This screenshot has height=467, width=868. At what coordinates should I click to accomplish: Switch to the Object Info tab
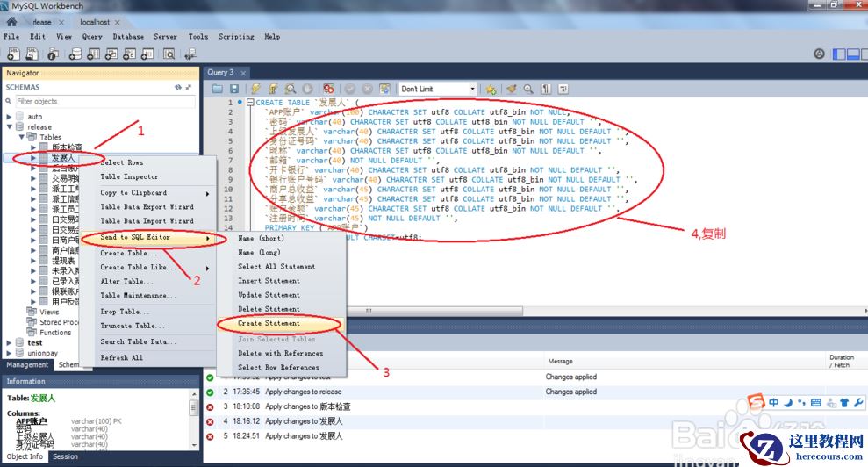(x=25, y=456)
